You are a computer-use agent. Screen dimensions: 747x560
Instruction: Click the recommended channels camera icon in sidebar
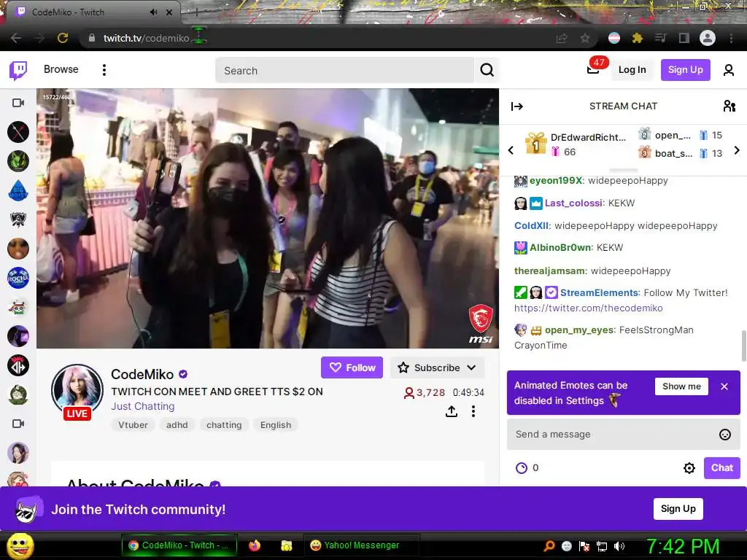(18, 424)
